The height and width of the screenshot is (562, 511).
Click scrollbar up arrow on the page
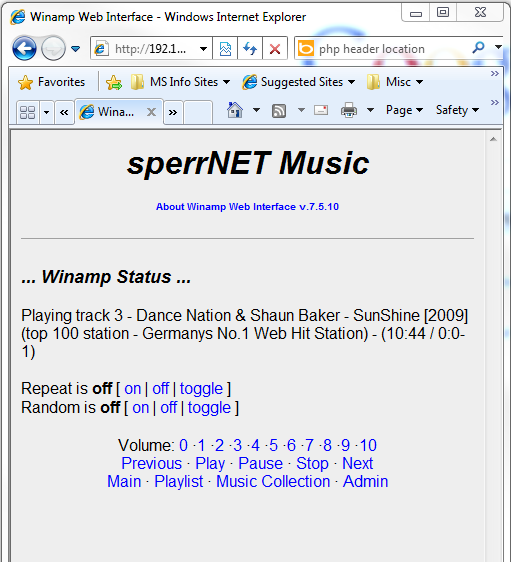pyautogui.click(x=493, y=139)
